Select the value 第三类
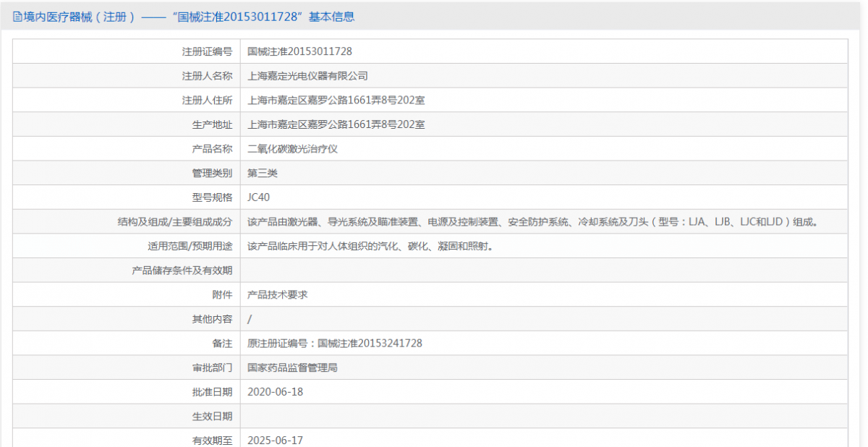Screen dimensions: 868x447 [x=263, y=174]
